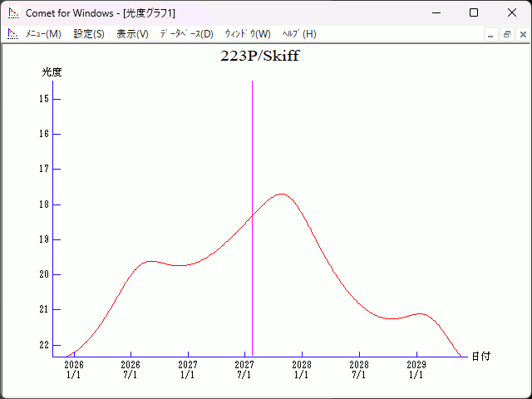
Task: Open the 表示(V) view menu
Action: coord(132,34)
